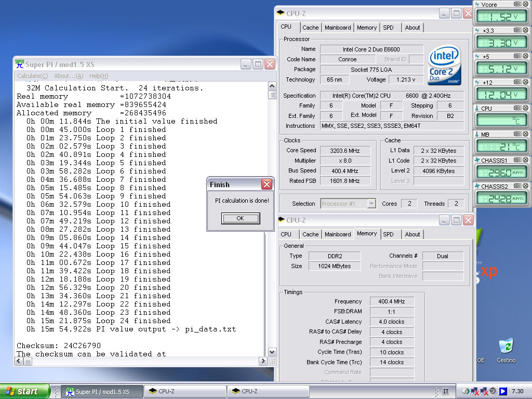Screen dimensions: 532x399
Task: Click the fan icon beside CHASSIS2
Action: (477, 187)
